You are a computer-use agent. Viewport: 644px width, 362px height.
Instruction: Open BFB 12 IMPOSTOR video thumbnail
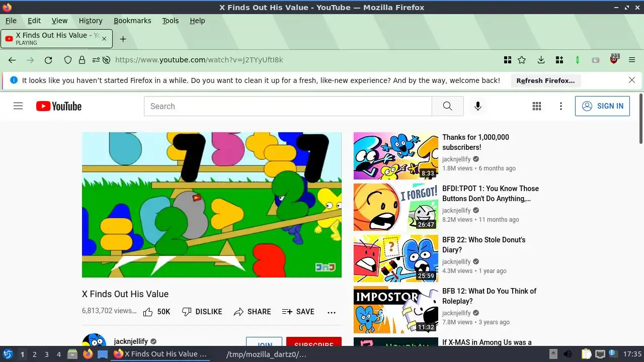point(396,310)
